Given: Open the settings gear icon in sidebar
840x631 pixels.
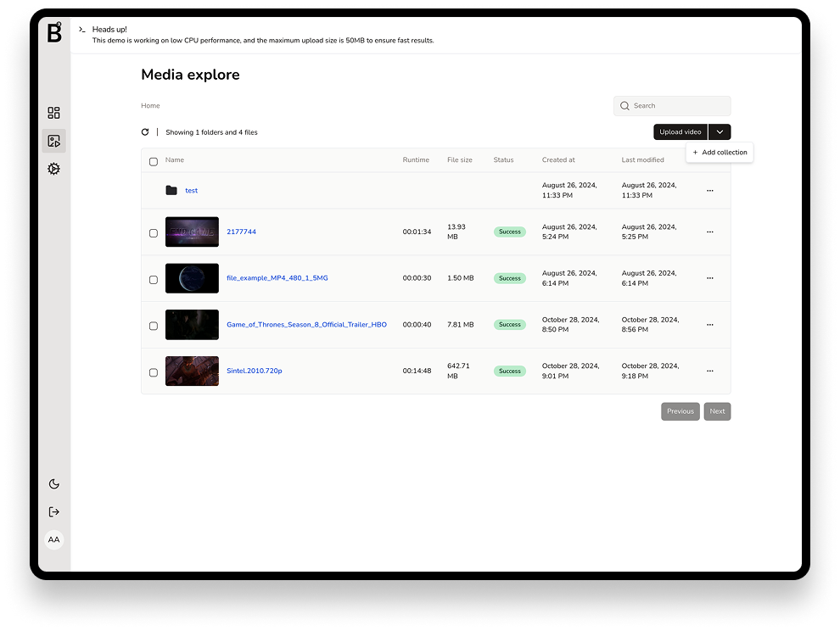Looking at the screenshot, I should pos(53,169).
